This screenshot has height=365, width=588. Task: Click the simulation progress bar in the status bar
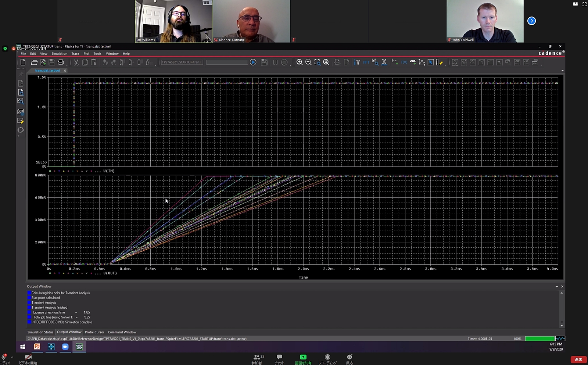[540, 339]
